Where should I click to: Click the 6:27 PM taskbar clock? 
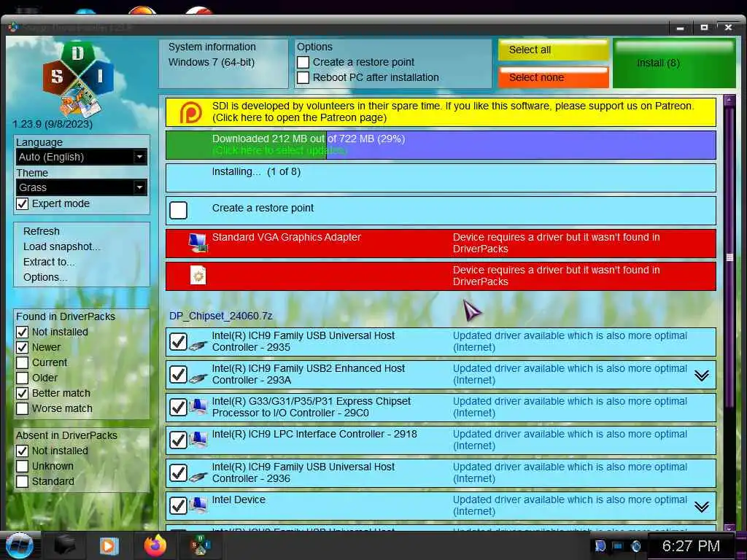[x=691, y=546]
